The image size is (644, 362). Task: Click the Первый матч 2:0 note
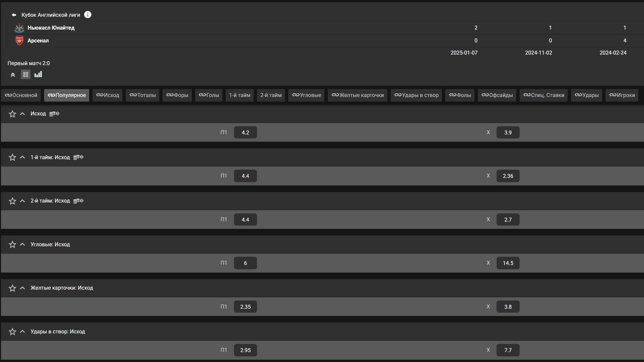coord(29,63)
